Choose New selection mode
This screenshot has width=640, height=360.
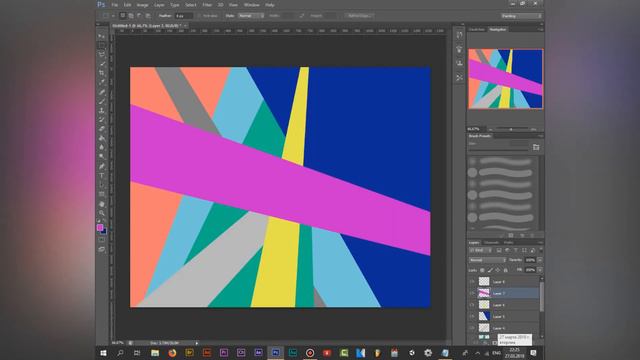click(x=122, y=16)
